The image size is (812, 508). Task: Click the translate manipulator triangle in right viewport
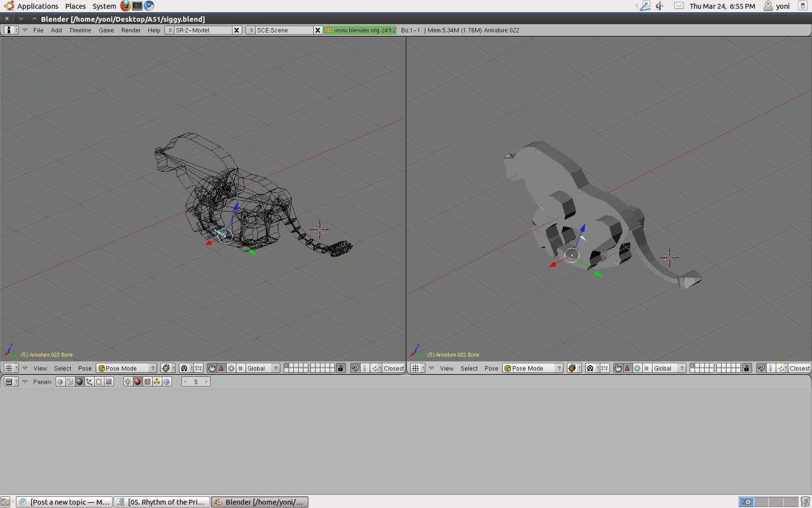[x=627, y=368]
